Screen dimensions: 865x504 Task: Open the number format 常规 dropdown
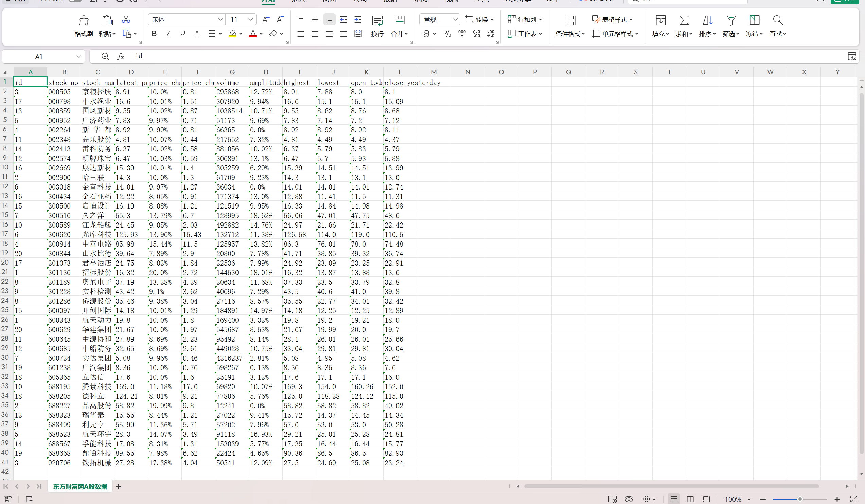pos(455,20)
